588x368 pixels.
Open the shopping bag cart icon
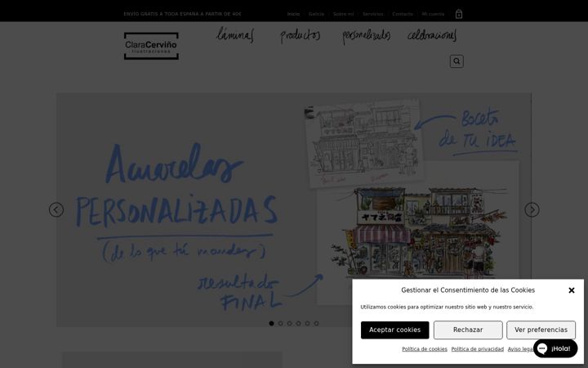point(459,14)
